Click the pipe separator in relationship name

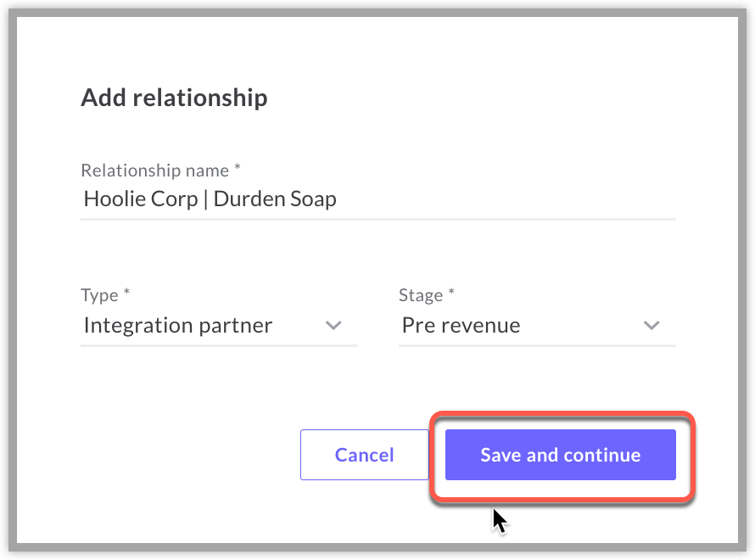tap(205, 199)
